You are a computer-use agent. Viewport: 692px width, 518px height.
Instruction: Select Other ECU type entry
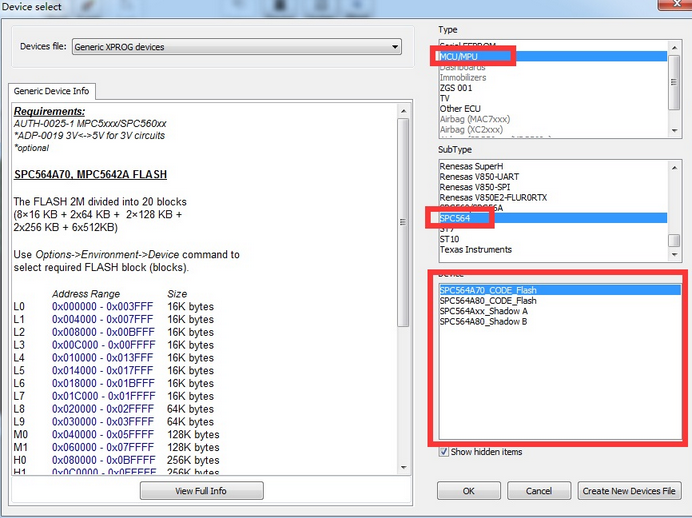tap(553, 109)
